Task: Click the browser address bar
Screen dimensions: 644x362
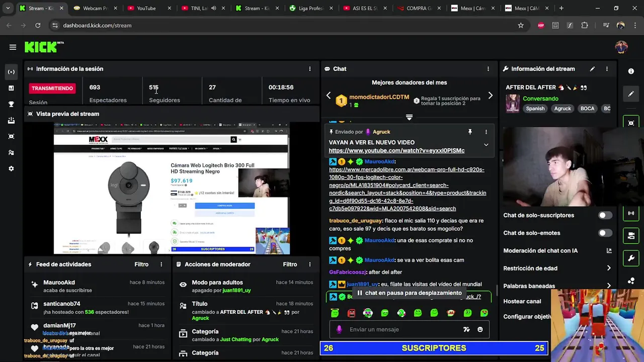Action: click(x=282, y=25)
